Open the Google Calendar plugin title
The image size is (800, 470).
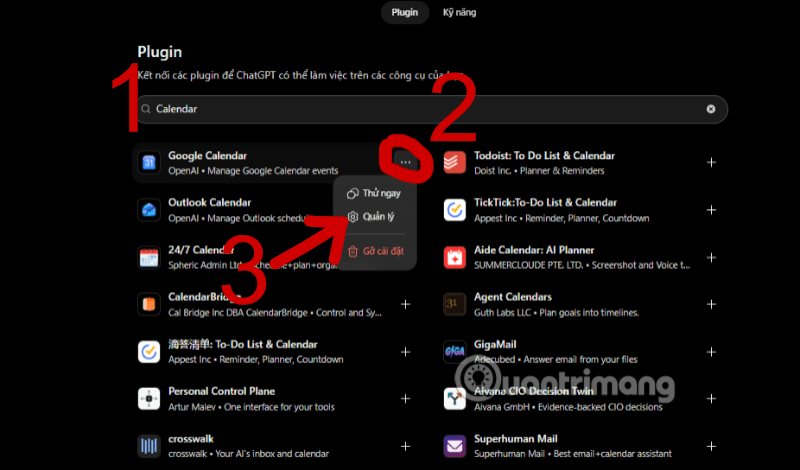coord(208,156)
